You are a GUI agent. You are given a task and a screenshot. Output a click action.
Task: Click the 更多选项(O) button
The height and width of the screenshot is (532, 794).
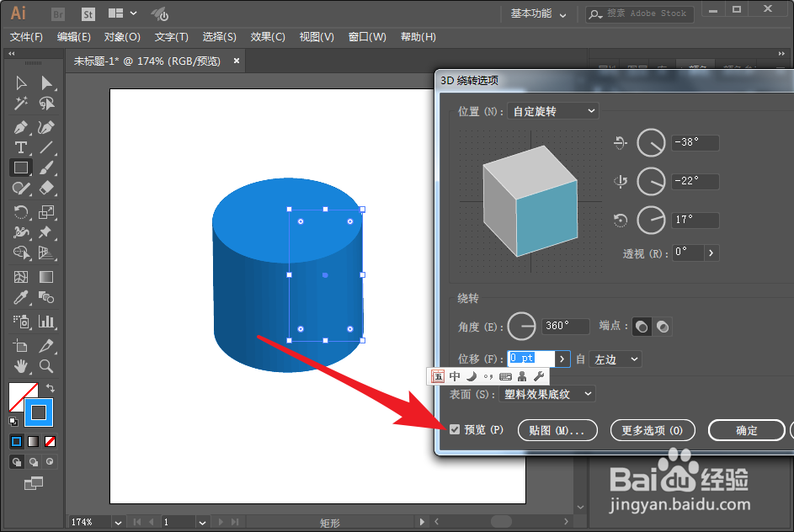[x=653, y=430]
